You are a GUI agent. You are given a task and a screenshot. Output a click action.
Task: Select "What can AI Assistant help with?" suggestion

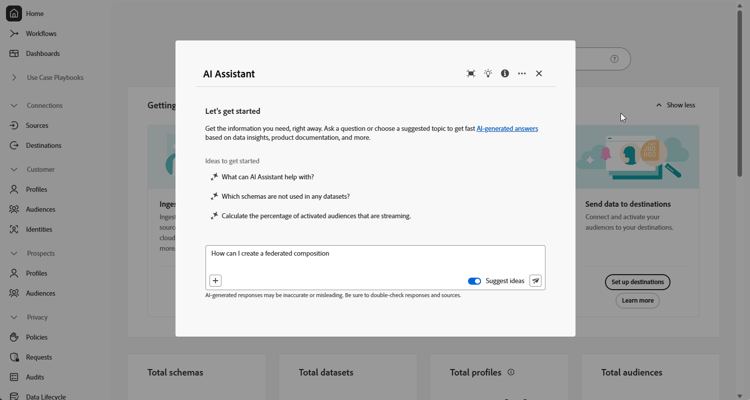coord(267,177)
